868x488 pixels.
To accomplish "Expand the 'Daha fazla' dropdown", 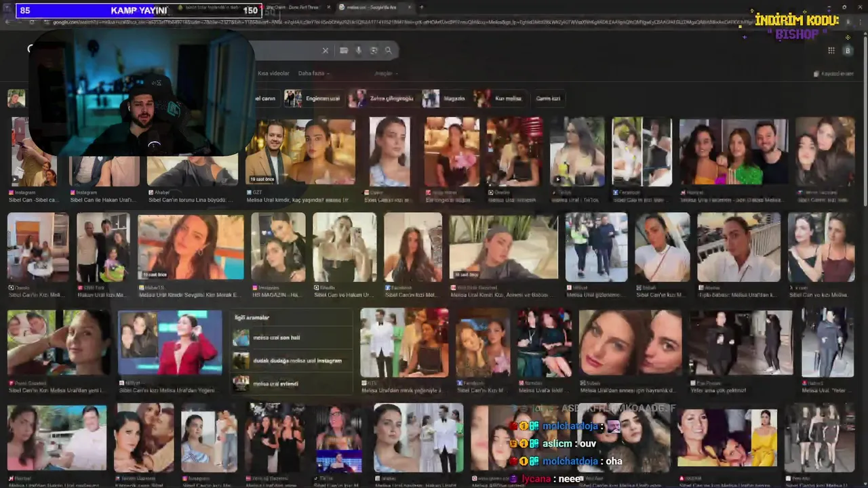I will tap(313, 73).
